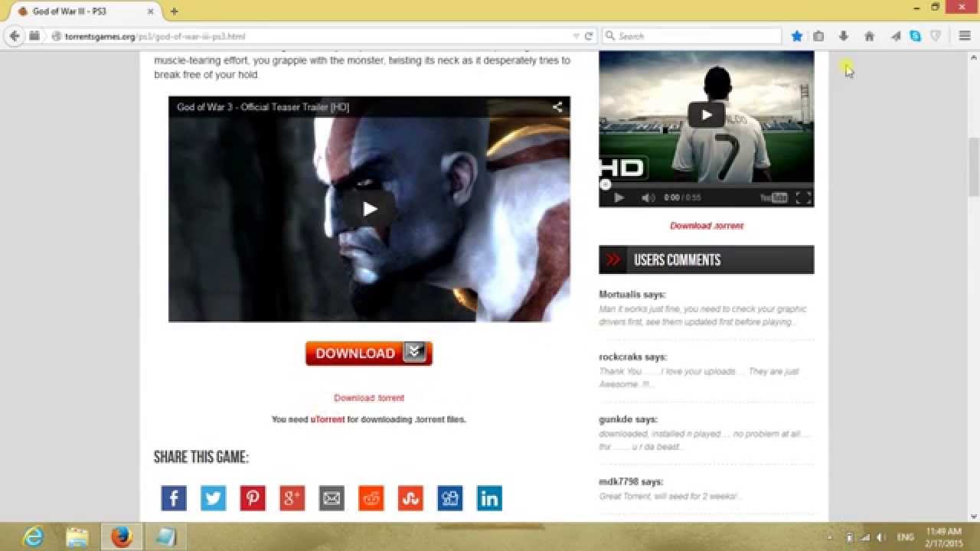Share this game on Pinterest
The width and height of the screenshot is (980, 551).
253,498
